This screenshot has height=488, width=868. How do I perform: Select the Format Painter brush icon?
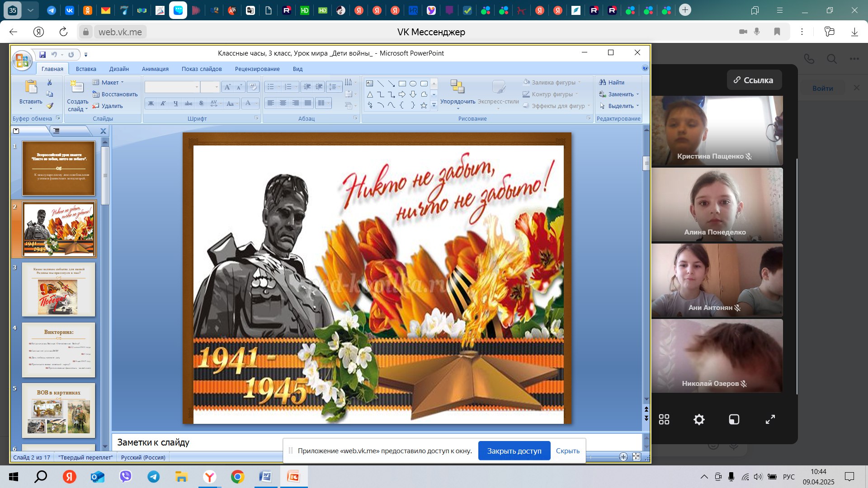tap(50, 106)
